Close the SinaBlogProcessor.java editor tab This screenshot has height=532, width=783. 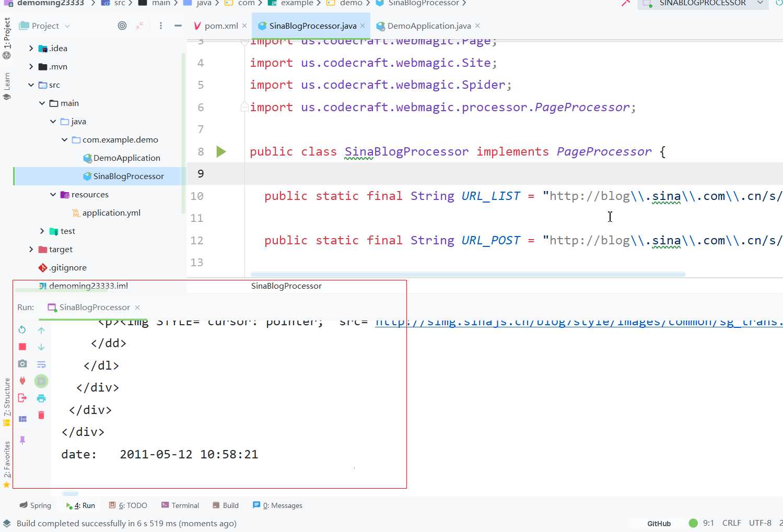pos(363,26)
